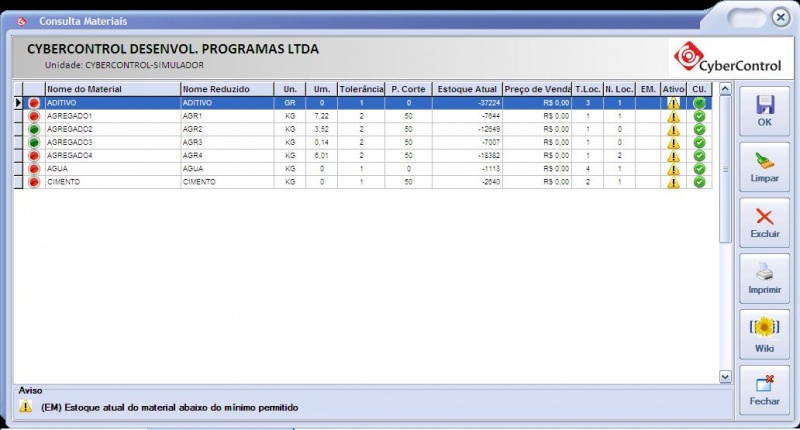Click the Aviso warning icon at bottom
800x430 pixels.
26,407
